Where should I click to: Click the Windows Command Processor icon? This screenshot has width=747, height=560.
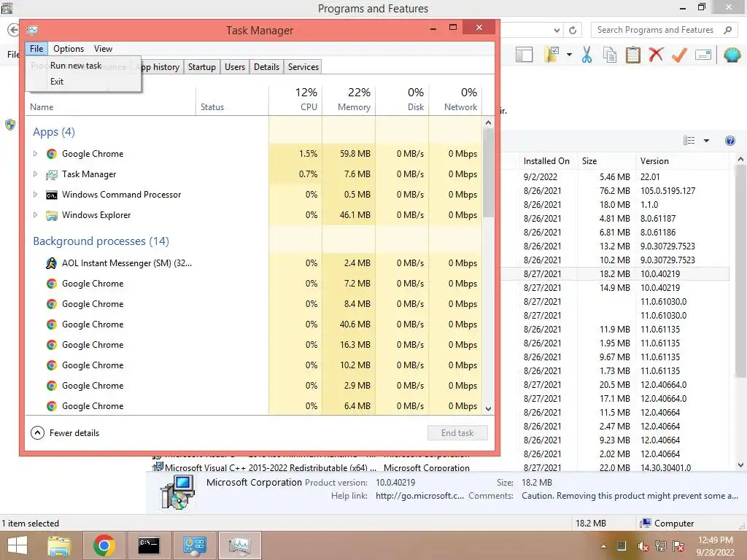click(52, 195)
